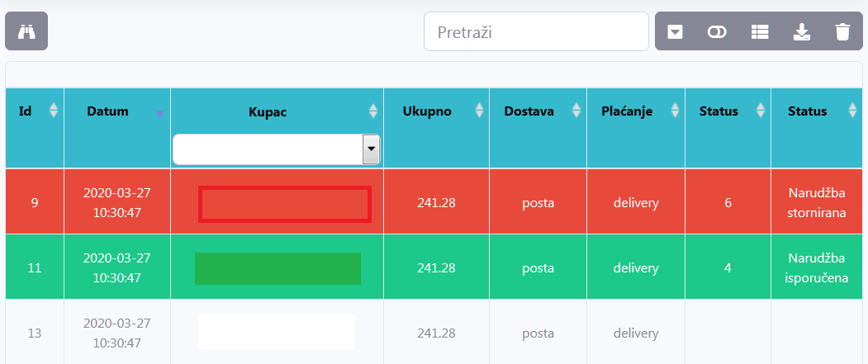Click the Narudžba isporučena status cell
The width and height of the screenshot is (868, 364).
tap(817, 267)
